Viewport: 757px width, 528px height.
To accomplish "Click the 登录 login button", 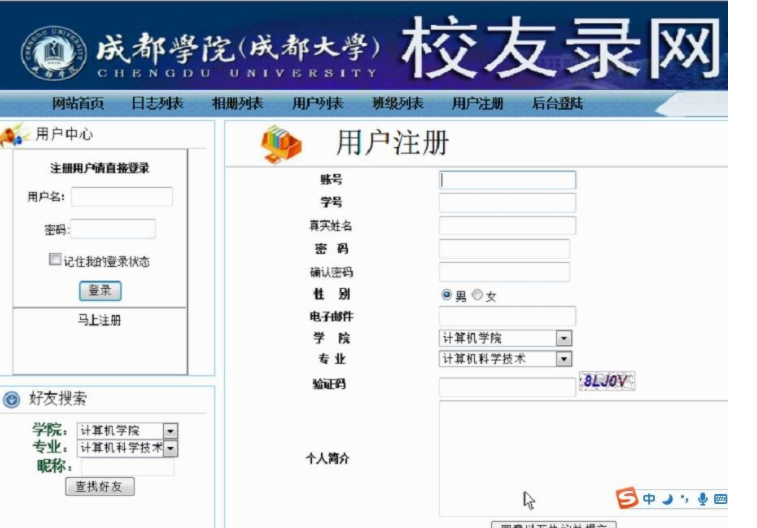I will [x=100, y=291].
